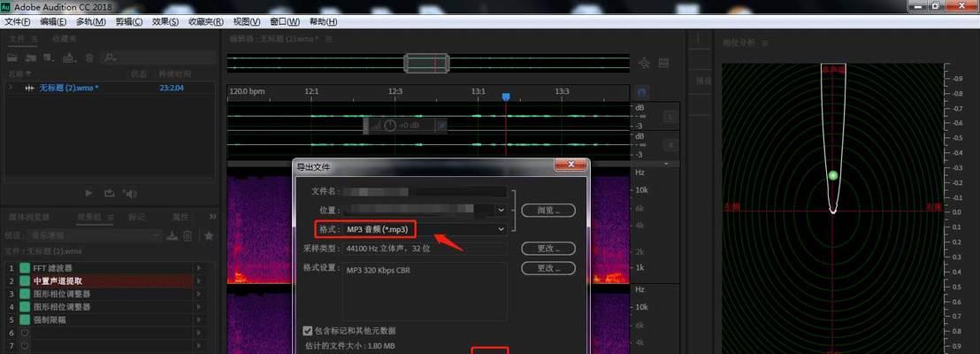Open the 收藏夹(R) menu
The width and height of the screenshot is (980, 354).
click(205, 21)
